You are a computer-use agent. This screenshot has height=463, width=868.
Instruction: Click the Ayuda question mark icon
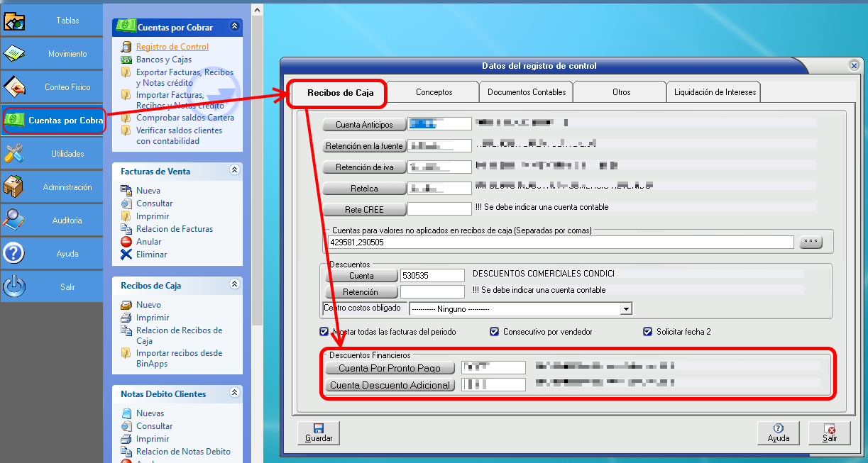pos(15,254)
